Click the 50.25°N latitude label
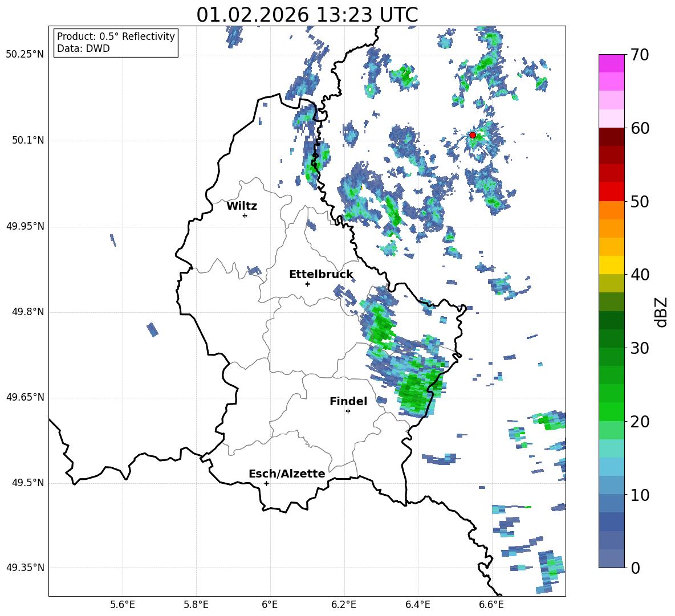The height and width of the screenshot is (616, 675). coord(25,55)
